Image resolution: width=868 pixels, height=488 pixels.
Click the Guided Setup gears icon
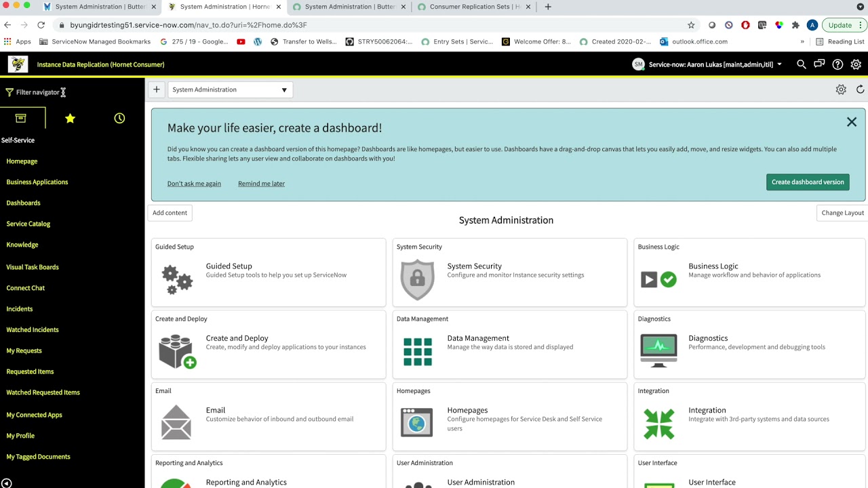point(177,279)
